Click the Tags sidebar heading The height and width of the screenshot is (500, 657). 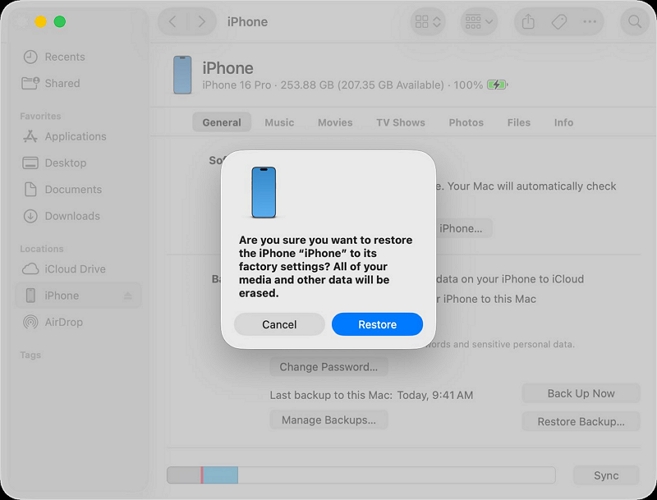point(30,355)
